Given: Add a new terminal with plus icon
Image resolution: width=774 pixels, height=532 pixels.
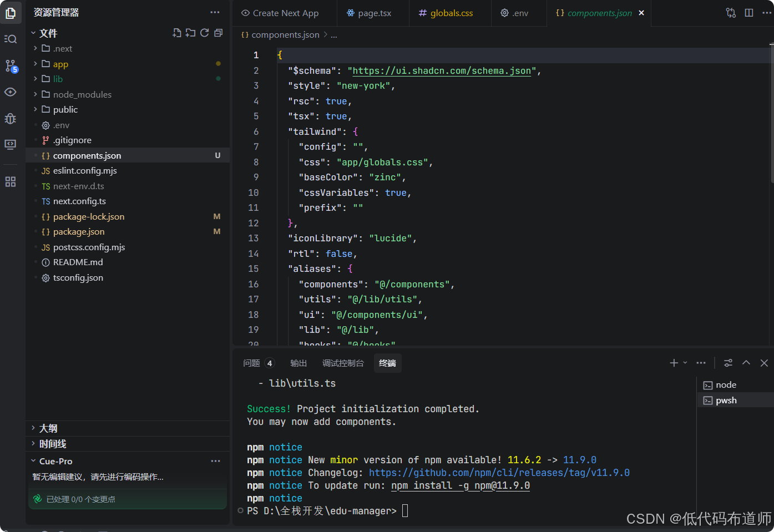Looking at the screenshot, I should point(674,363).
